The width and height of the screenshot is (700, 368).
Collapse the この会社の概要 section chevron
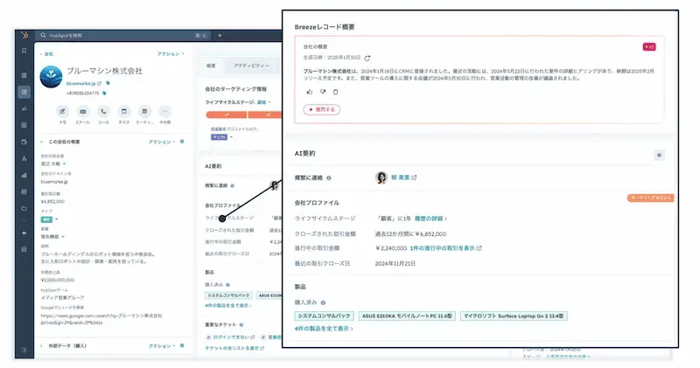click(x=42, y=142)
